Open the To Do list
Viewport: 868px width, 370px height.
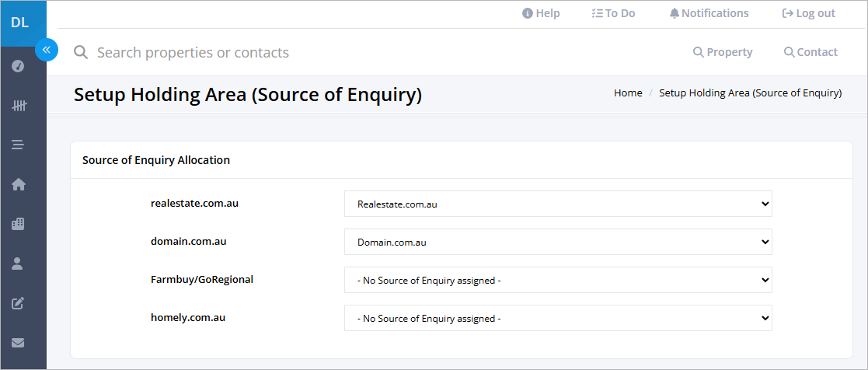(x=613, y=13)
